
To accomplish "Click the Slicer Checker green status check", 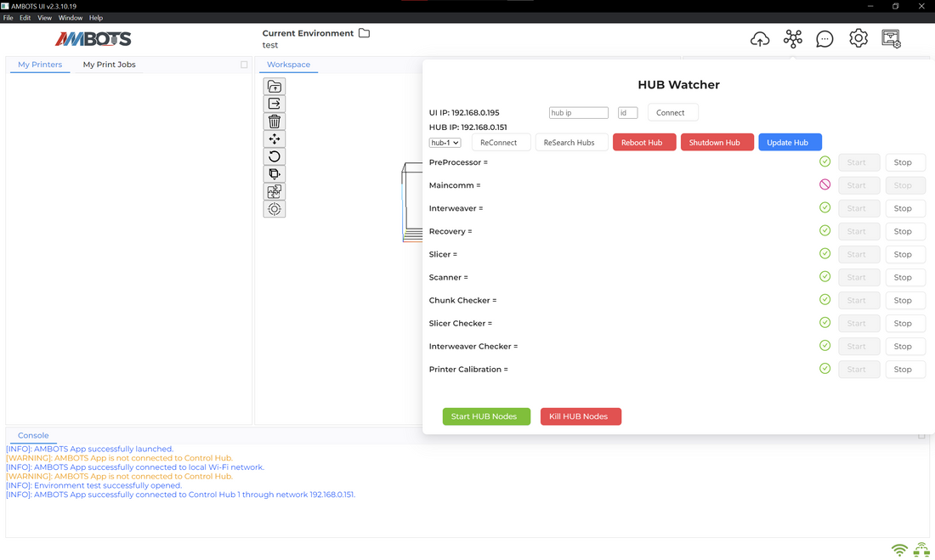I will pos(824,322).
